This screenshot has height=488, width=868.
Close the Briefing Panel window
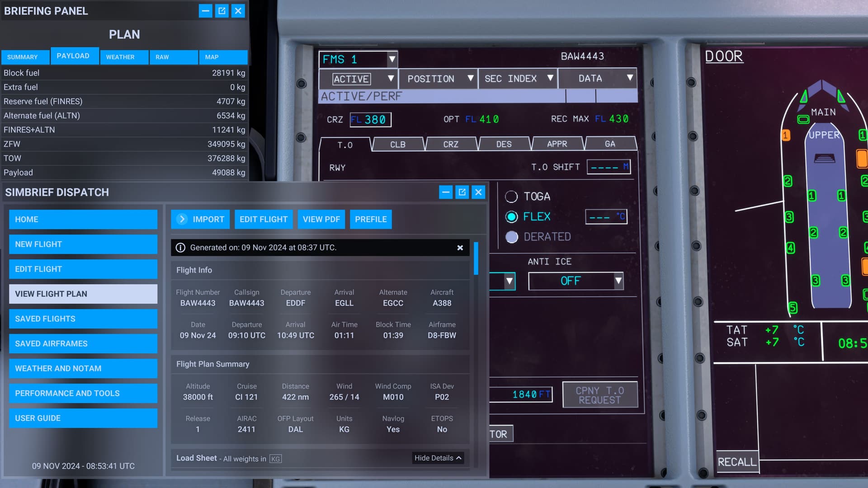click(x=238, y=11)
